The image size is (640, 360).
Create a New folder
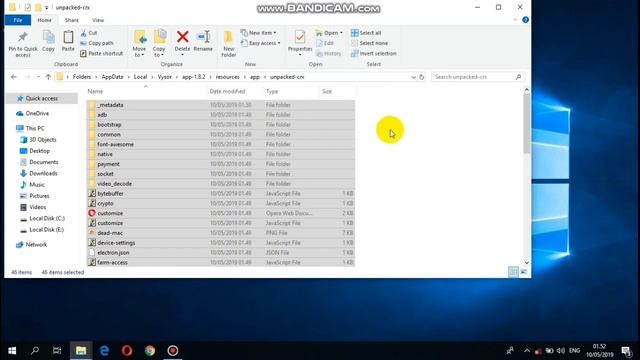[229, 43]
